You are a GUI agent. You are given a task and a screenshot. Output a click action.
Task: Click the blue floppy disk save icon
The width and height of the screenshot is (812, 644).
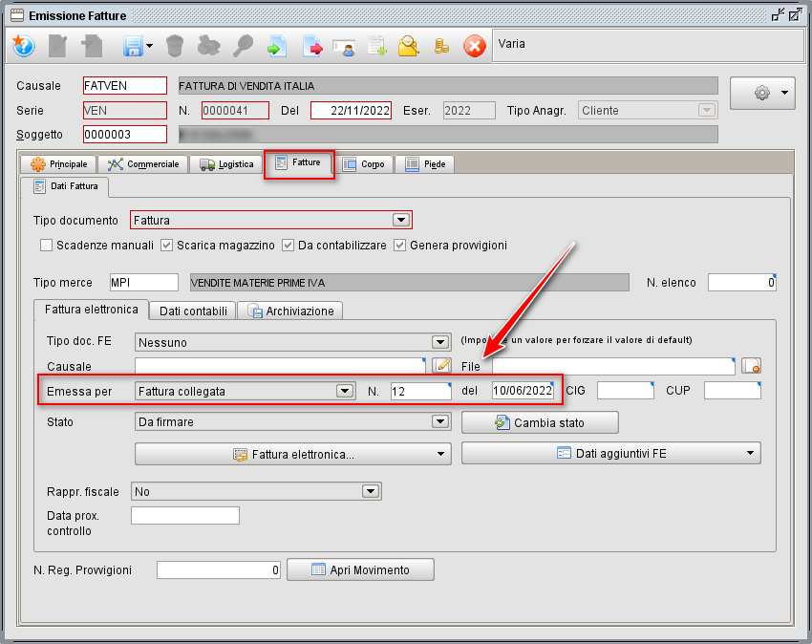click(132, 46)
